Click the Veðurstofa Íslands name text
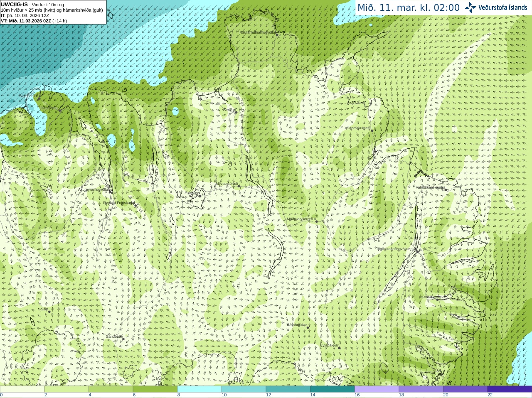 (x=503, y=7)
